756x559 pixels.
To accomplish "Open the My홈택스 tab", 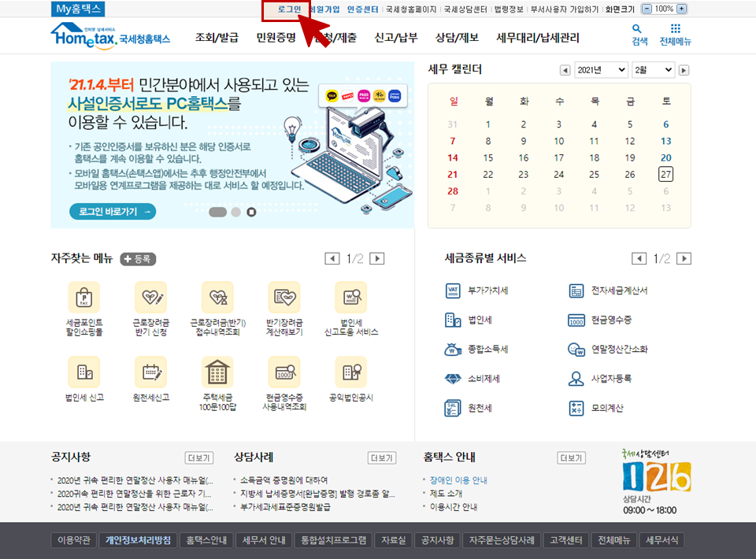I will [x=78, y=9].
